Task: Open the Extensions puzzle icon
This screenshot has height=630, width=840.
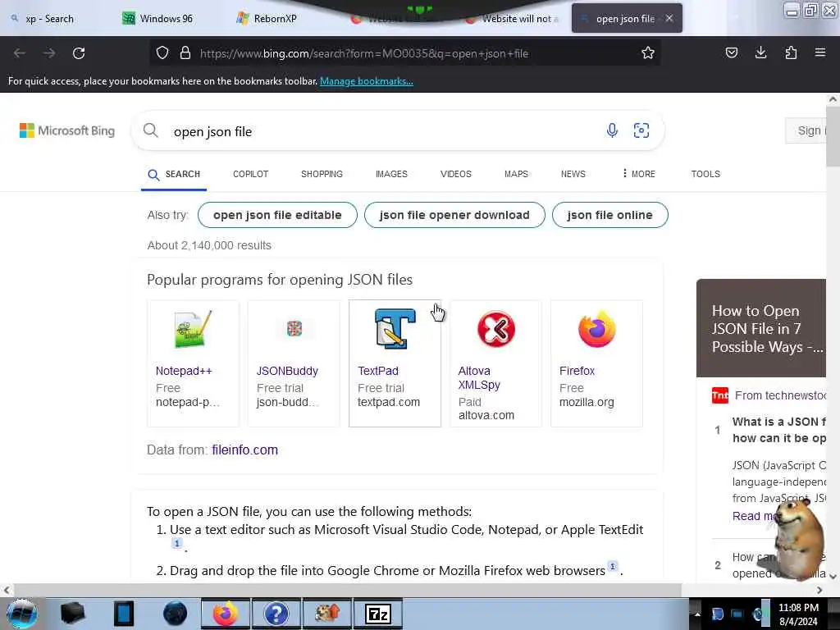Action: [791, 52]
